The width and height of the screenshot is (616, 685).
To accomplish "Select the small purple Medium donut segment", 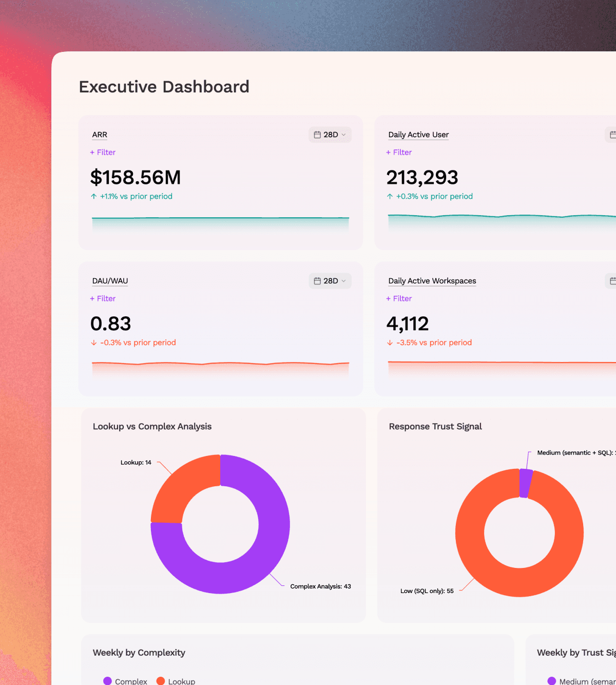I will (525, 483).
